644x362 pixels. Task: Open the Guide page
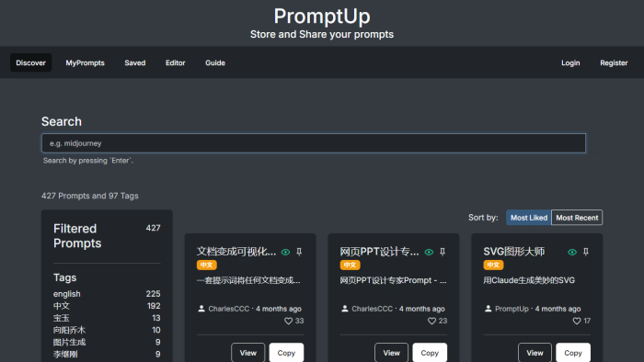click(215, 62)
